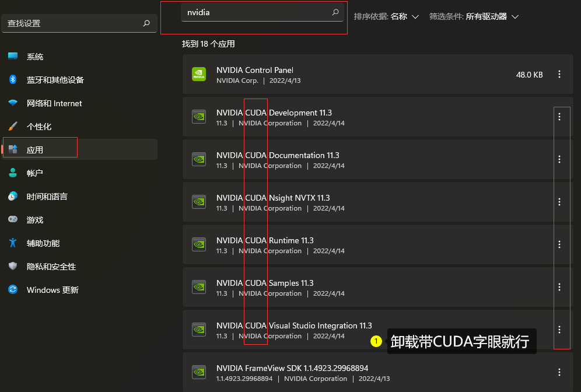Select the NVIDIA CUDA Development 11.3 title
Image resolution: width=581 pixels, height=392 pixels.
coord(274,113)
